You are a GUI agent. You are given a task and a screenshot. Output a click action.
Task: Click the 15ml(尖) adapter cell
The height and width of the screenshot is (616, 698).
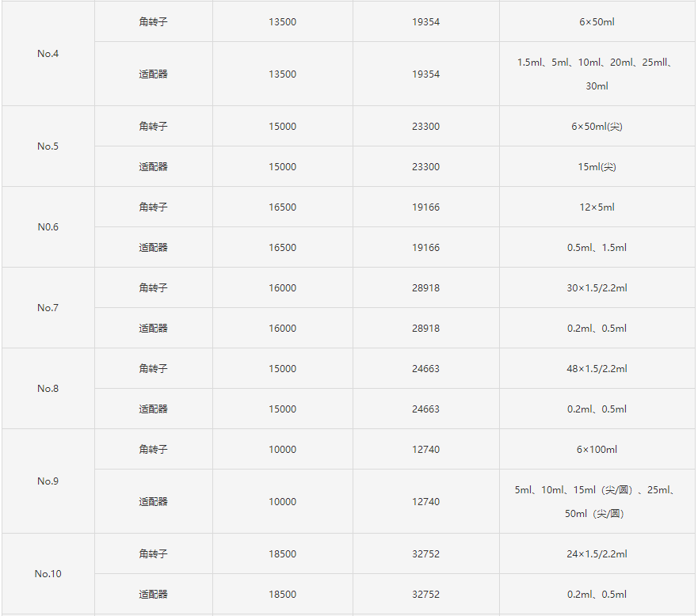tap(597, 167)
